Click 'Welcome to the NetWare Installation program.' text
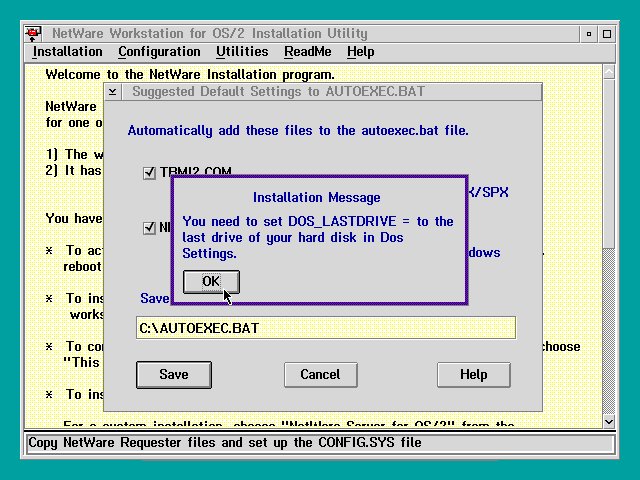 [190, 75]
